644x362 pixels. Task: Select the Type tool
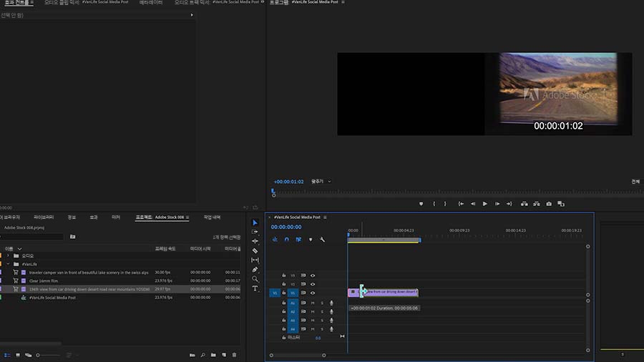click(255, 288)
